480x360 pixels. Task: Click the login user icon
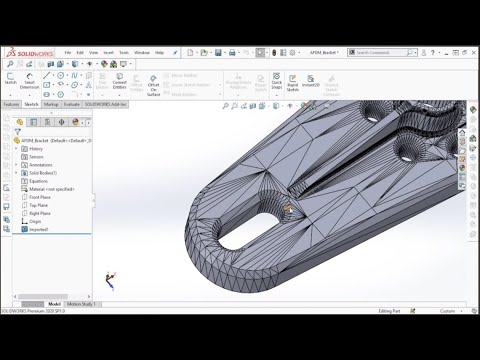tap(423, 53)
